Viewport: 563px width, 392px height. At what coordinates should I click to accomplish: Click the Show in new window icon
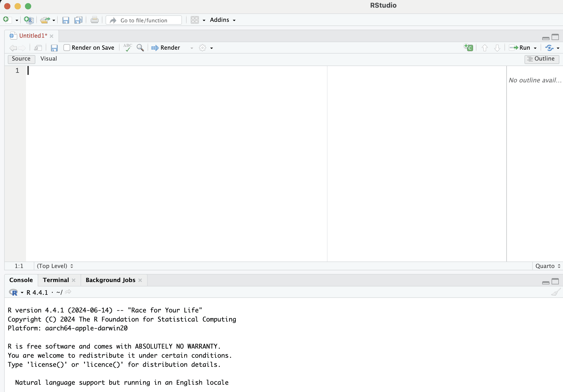pyautogui.click(x=38, y=48)
